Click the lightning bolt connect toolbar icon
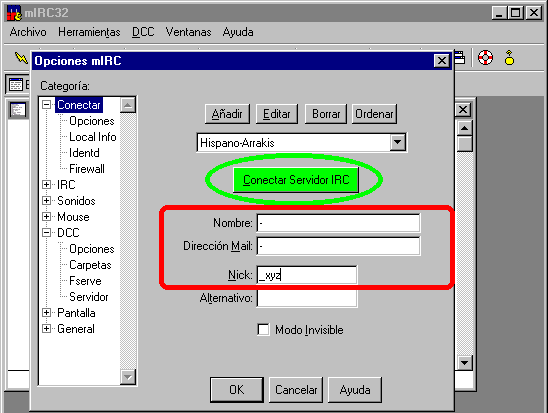548x413 pixels. click(x=21, y=58)
